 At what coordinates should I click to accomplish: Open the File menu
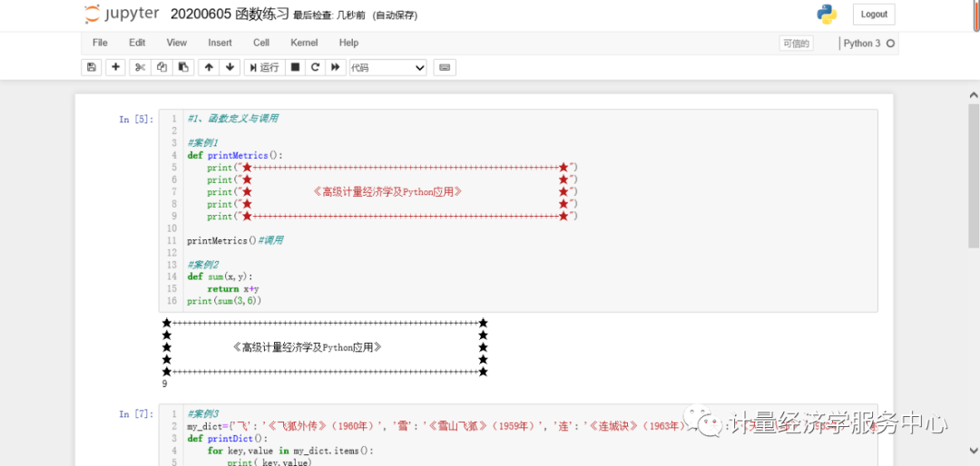(100, 43)
